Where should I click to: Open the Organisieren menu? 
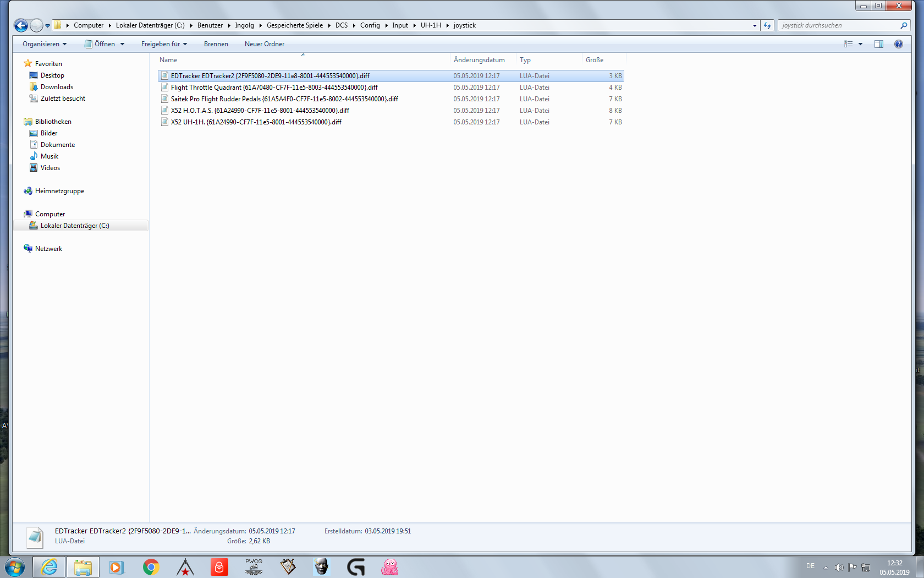(45, 44)
